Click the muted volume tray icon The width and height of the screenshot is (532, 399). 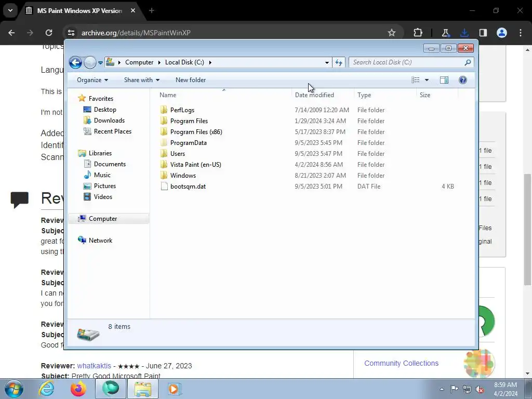pos(480,389)
